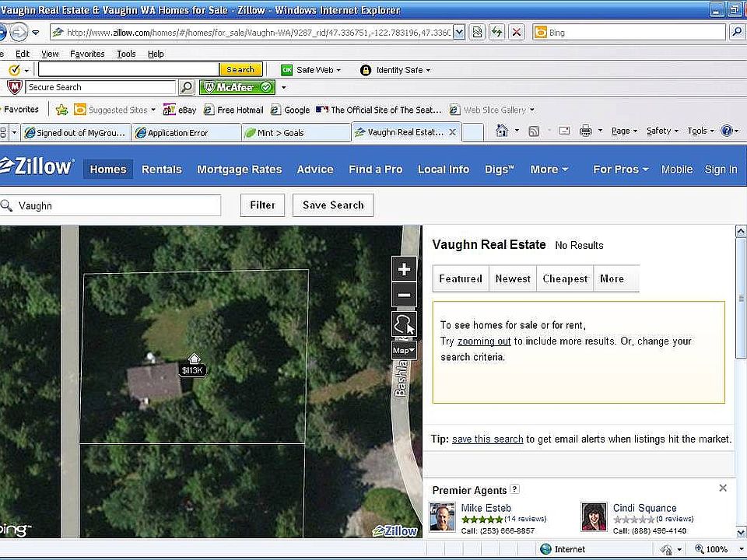Focus the Vaughn location search field
Viewport: 747px width, 560px height.
[110, 205]
